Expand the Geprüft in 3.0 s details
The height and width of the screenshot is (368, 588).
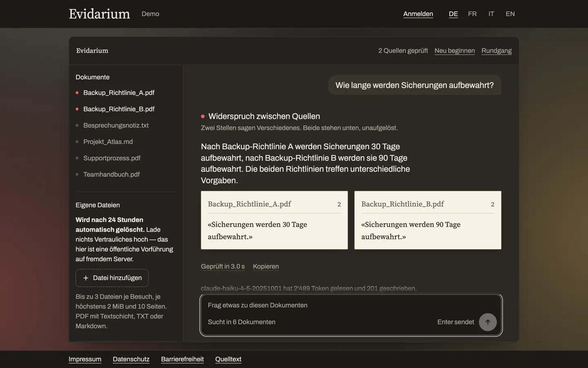pyautogui.click(x=223, y=267)
